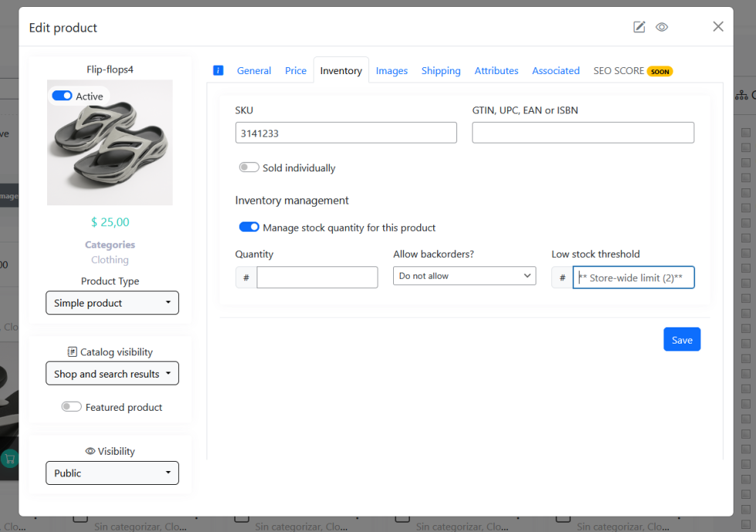Screen dimensions: 756x532
Task: Click the green cart icon behind dialog
Action: point(9,459)
